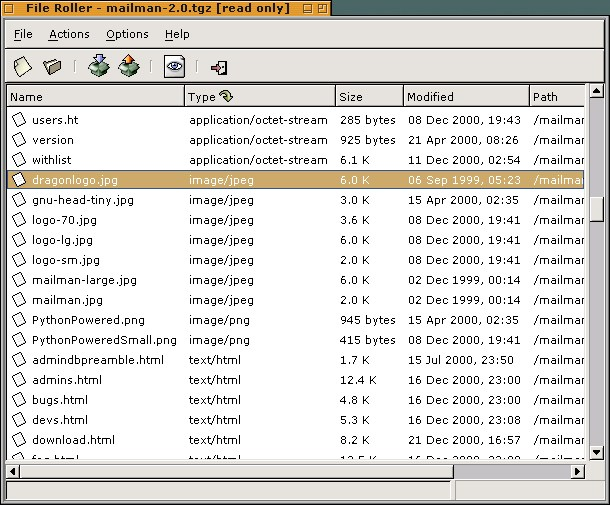Click the Open archive folder icon
The image size is (610, 505).
tap(53, 67)
